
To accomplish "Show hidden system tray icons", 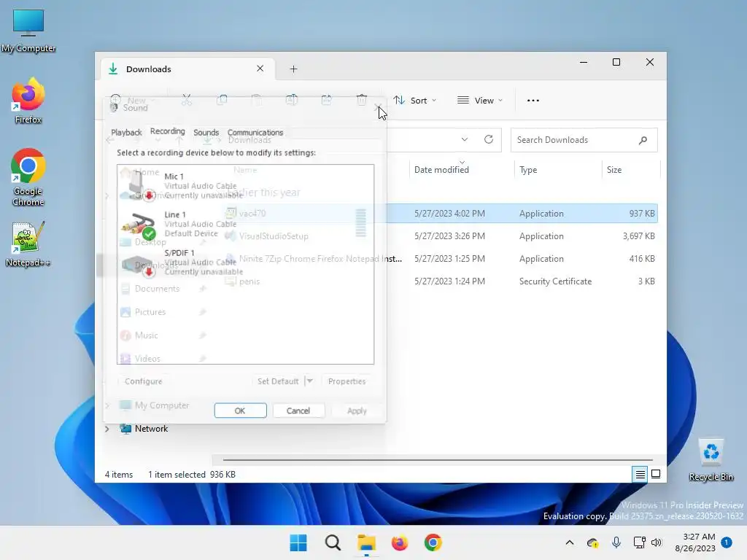I will pos(569,542).
